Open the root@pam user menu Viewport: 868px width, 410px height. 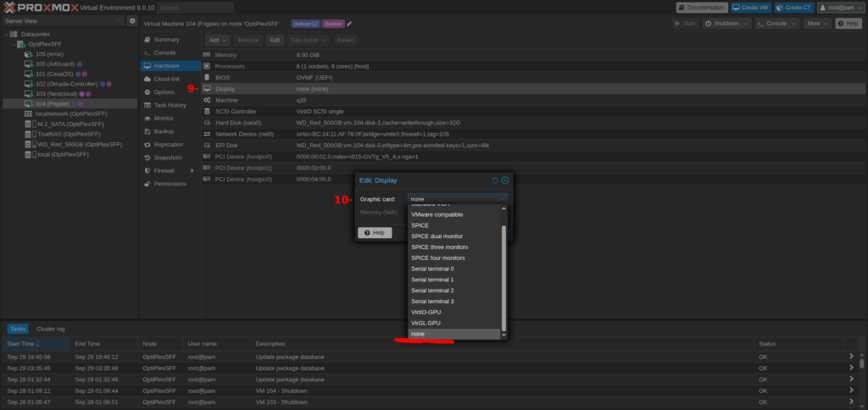[x=839, y=7]
